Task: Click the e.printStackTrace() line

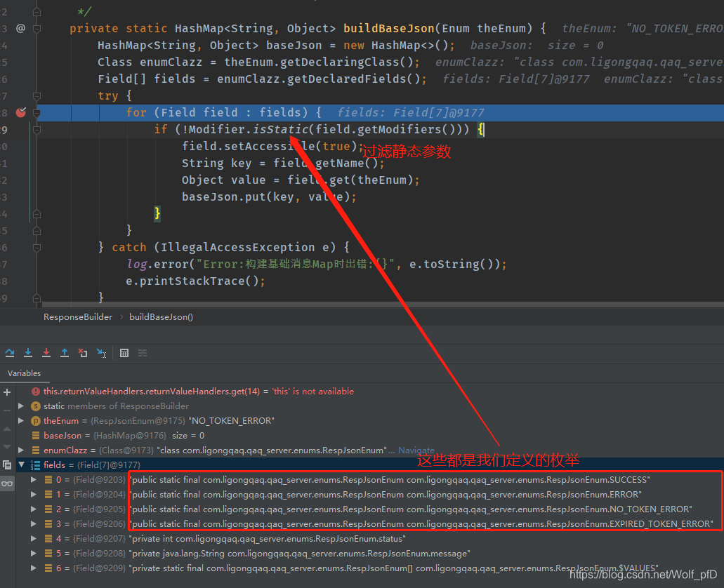Action: coord(195,281)
